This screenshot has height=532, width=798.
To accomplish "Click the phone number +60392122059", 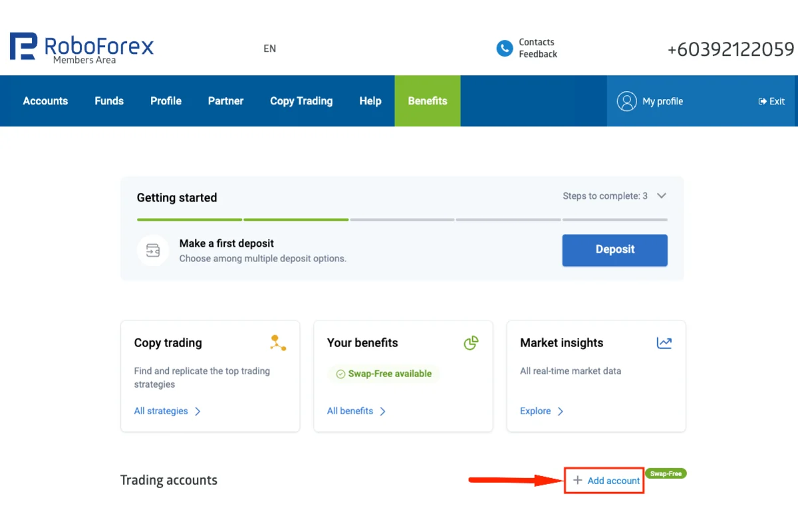I will (731, 49).
